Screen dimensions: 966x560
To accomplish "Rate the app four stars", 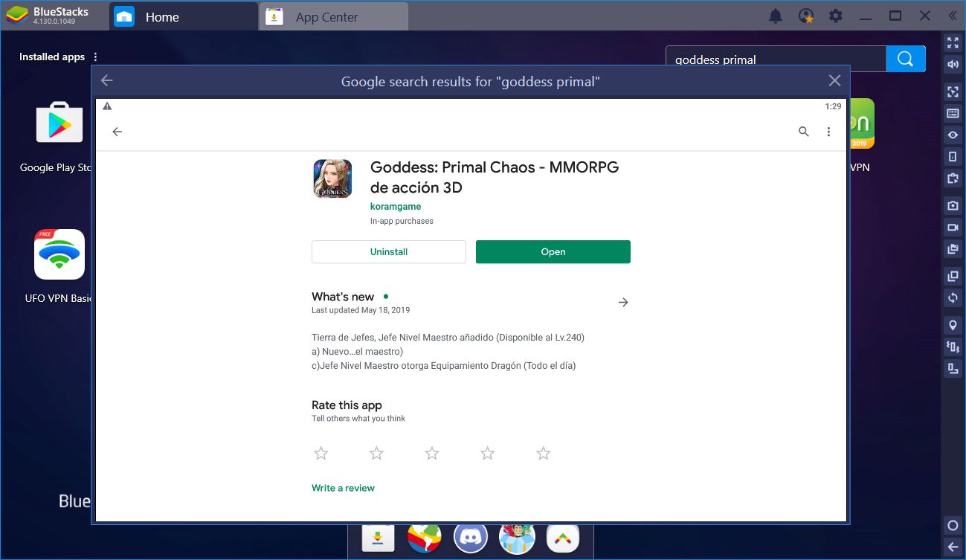I will [488, 453].
